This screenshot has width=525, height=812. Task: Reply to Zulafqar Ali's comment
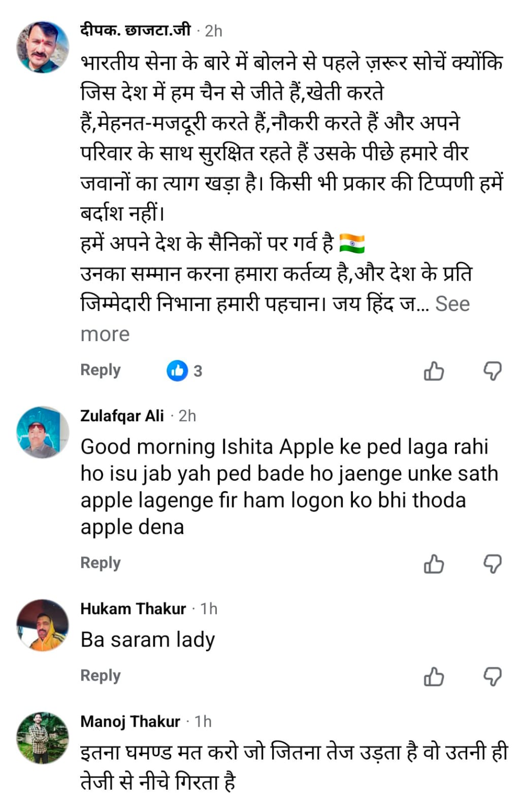(x=101, y=563)
